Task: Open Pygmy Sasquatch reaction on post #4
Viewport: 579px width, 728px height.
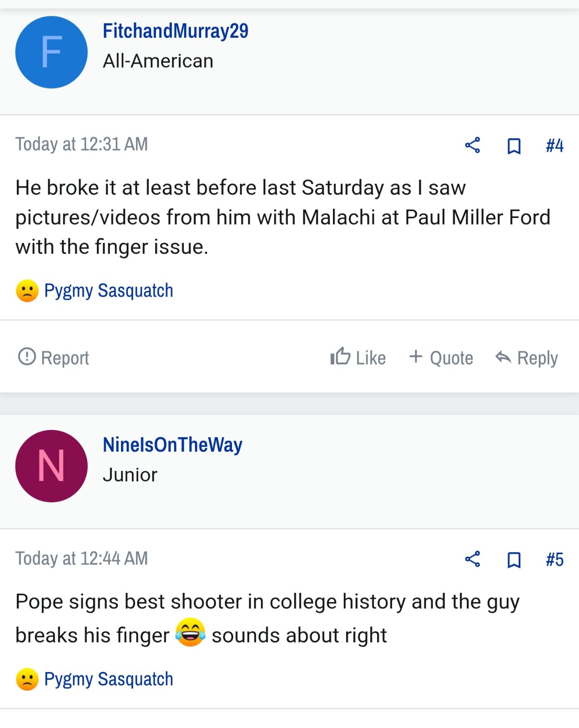Action: (109, 291)
